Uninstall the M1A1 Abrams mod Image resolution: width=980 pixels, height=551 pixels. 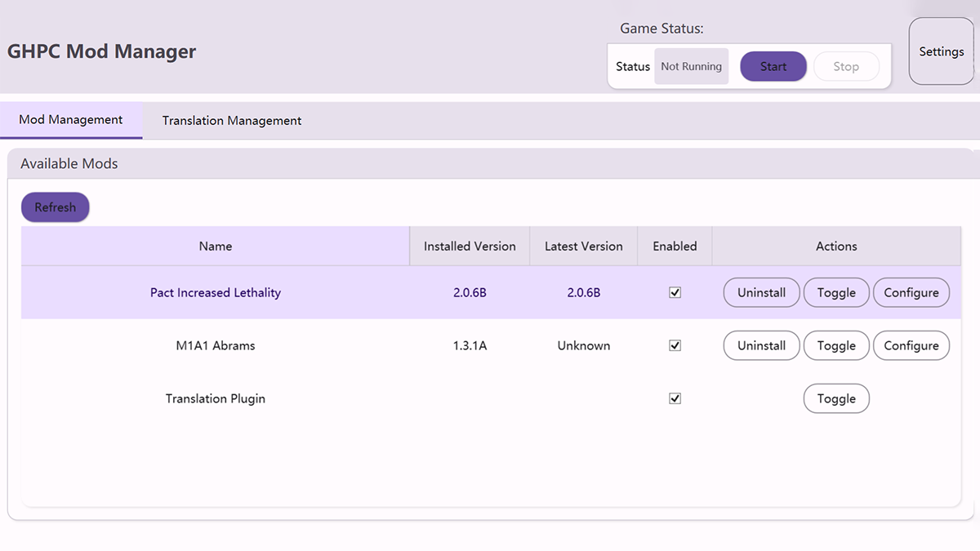point(761,345)
